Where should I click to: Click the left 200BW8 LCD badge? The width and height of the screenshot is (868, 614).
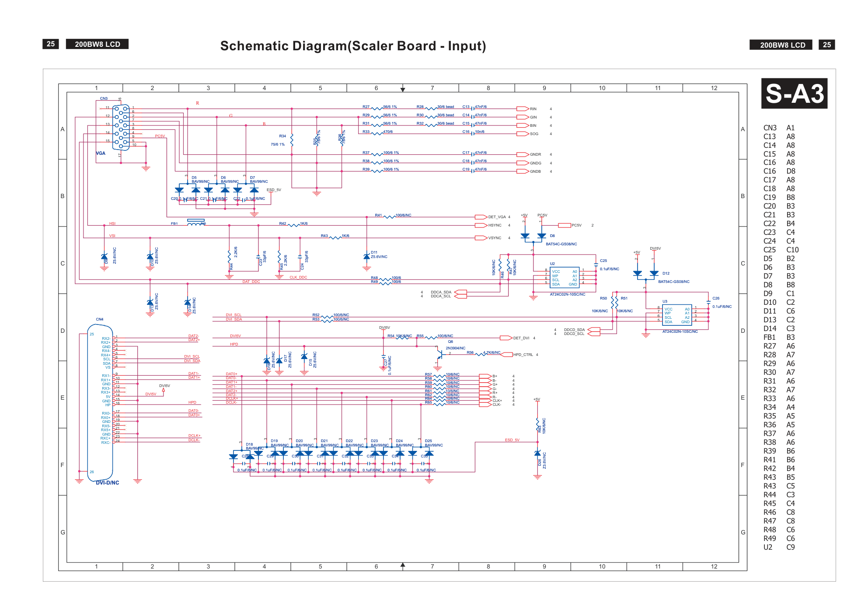(x=97, y=44)
